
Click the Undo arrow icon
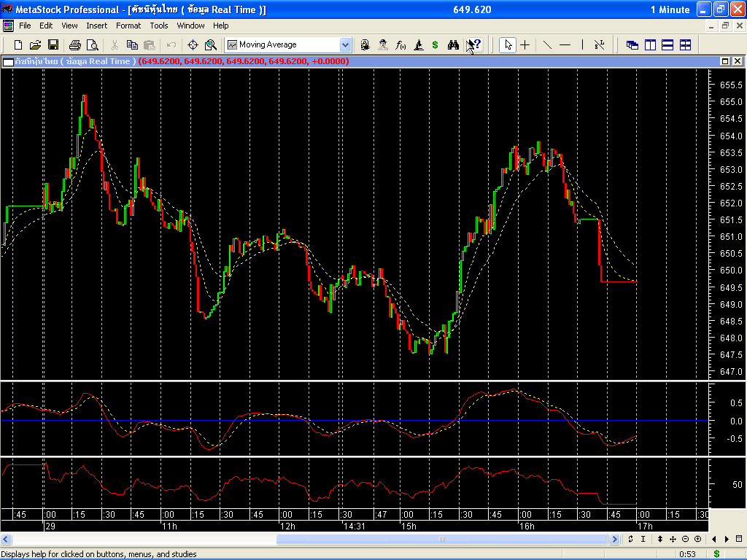click(x=171, y=44)
